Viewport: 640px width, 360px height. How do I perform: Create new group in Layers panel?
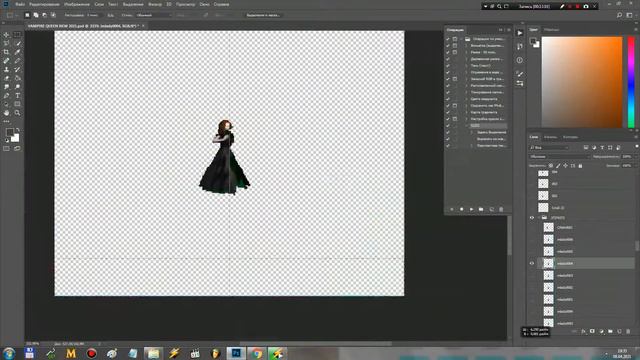[610, 331]
